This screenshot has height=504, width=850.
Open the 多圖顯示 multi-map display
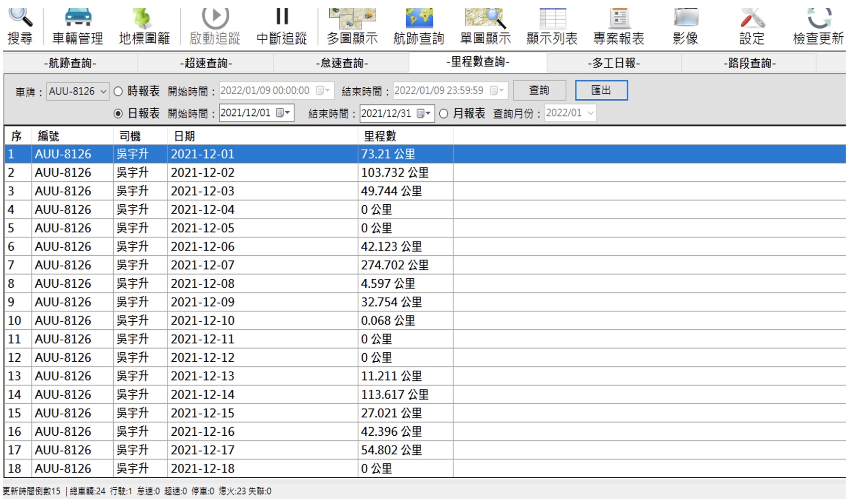tap(352, 26)
